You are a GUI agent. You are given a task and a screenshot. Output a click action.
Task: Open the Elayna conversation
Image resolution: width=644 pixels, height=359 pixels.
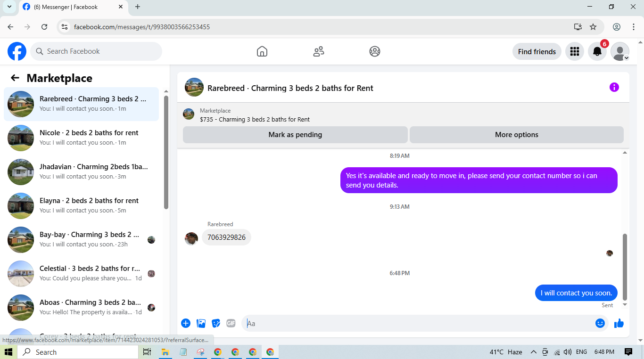click(81, 205)
